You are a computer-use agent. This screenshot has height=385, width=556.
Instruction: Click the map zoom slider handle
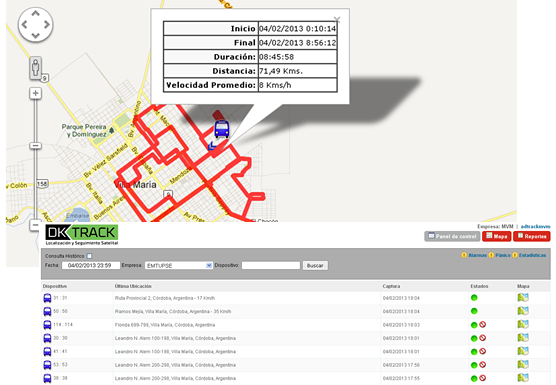coord(35,146)
